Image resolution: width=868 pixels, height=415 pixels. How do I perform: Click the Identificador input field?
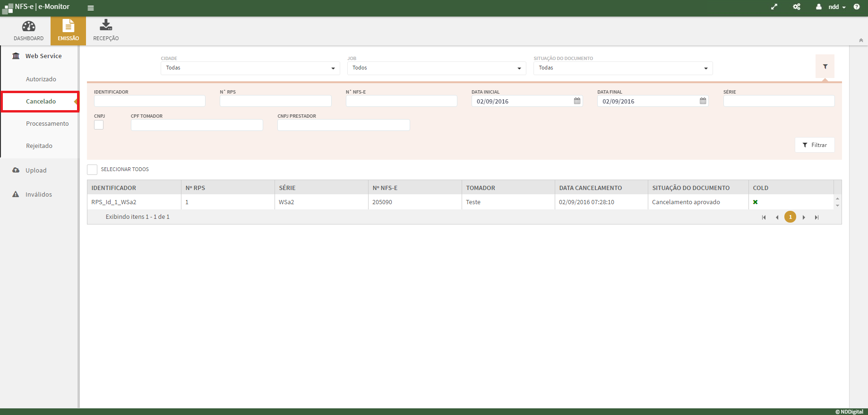149,101
